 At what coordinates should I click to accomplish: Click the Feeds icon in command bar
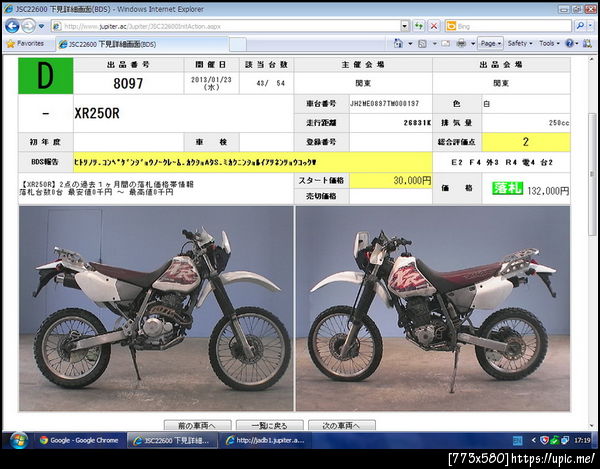pyautogui.click(x=422, y=44)
